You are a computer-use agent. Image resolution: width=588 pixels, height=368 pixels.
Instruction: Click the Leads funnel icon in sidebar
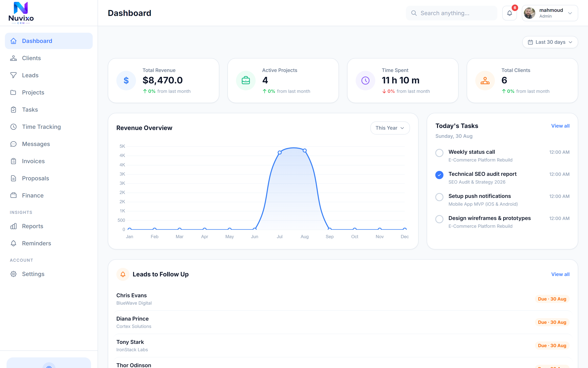point(14,75)
